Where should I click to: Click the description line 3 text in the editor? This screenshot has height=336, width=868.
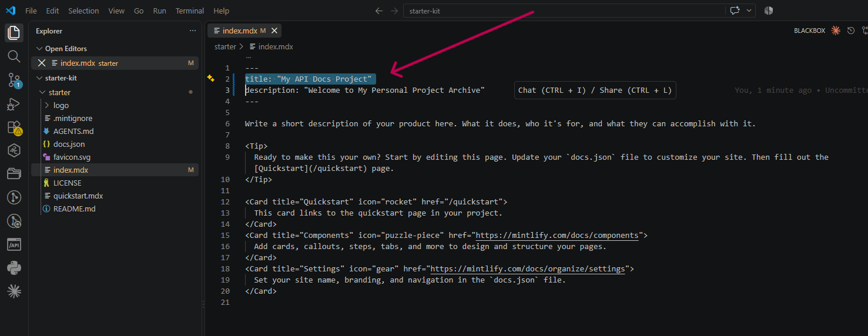point(365,90)
